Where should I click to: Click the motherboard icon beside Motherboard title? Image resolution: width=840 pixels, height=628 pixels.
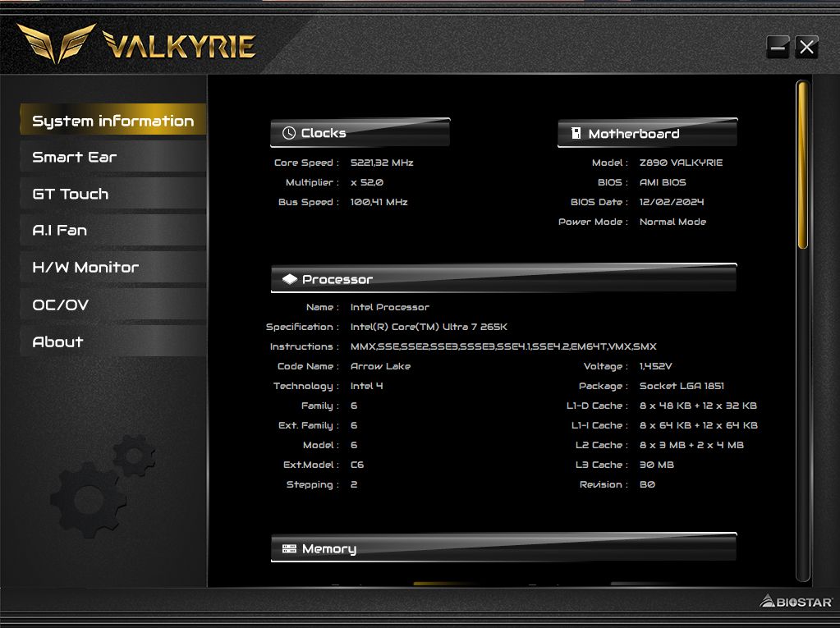(576, 133)
